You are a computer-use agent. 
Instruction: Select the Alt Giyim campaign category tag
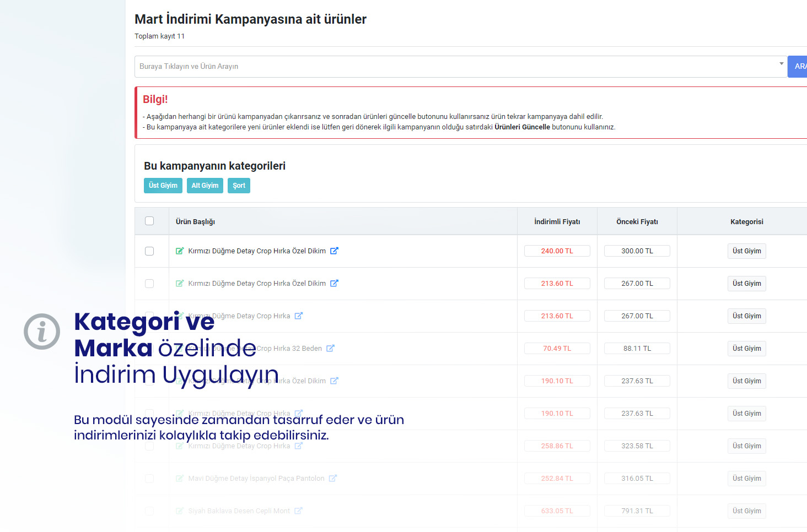click(x=205, y=186)
